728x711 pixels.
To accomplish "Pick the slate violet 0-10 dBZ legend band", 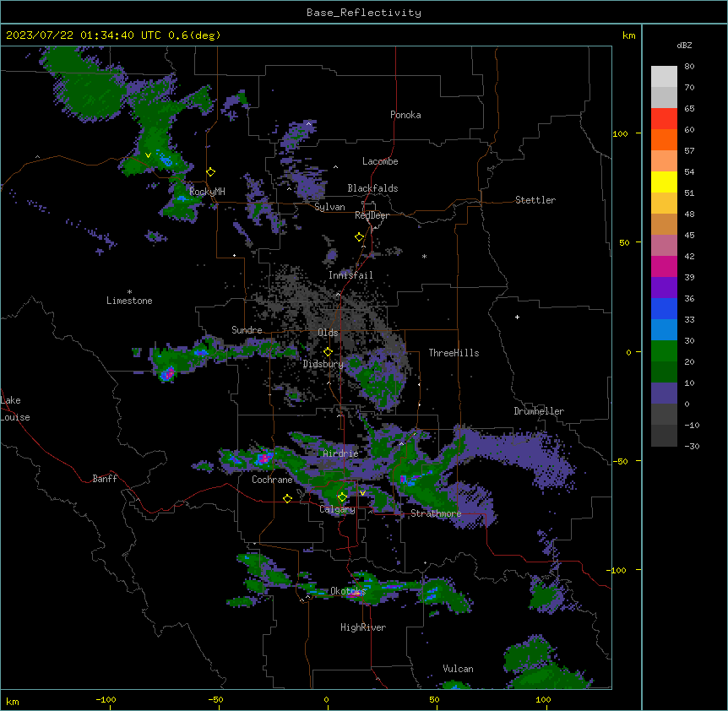I will 664,393.
